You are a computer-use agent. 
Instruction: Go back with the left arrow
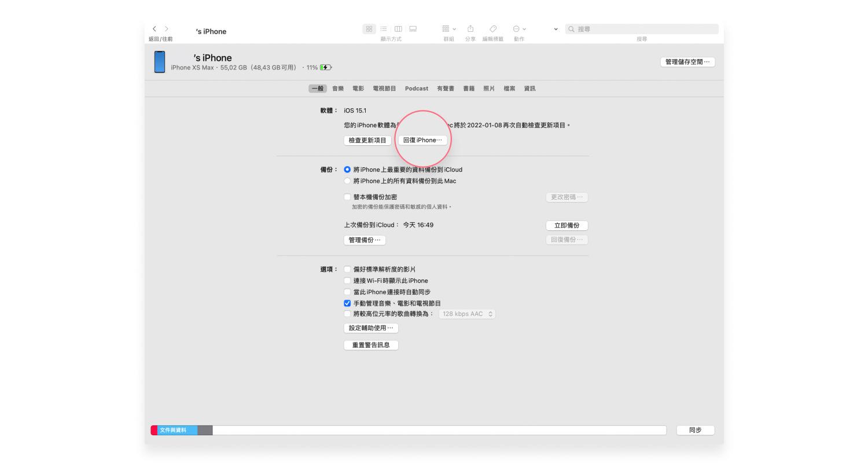coord(155,29)
